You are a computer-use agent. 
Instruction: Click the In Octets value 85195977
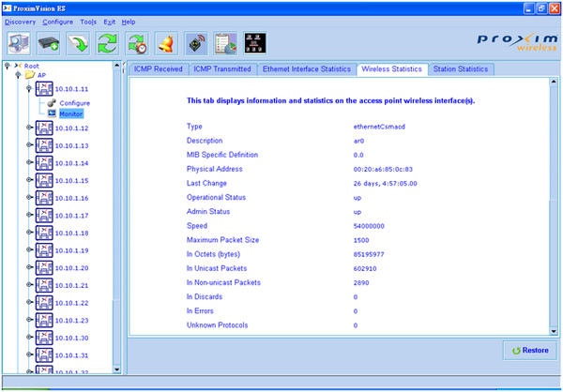click(369, 254)
